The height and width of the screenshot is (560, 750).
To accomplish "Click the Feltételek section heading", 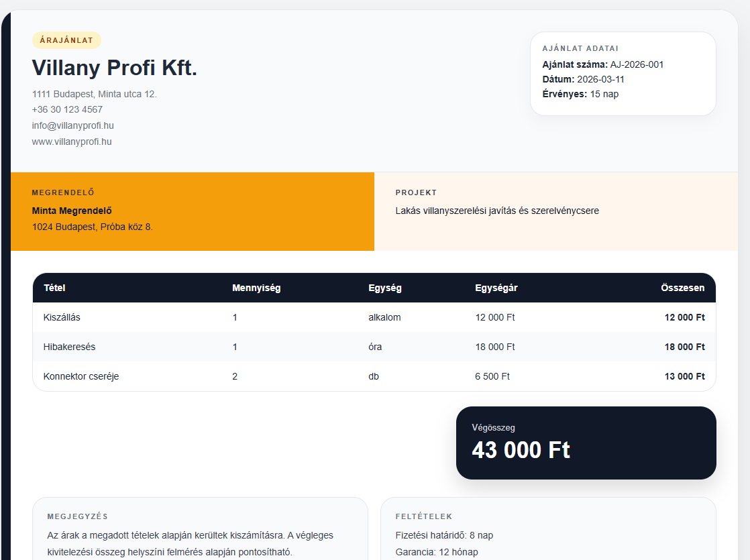I will [424, 516].
